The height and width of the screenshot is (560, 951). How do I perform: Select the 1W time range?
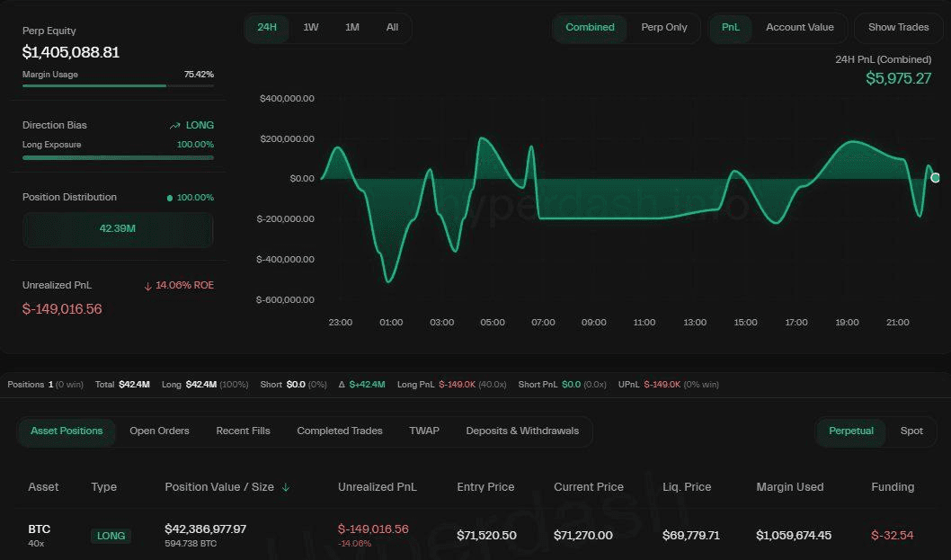click(x=310, y=28)
